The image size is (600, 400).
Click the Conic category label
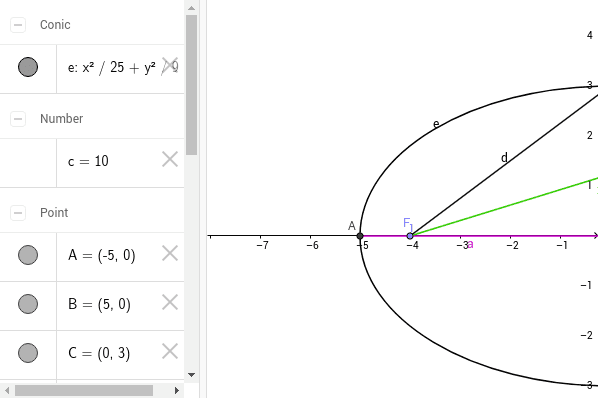click(x=55, y=25)
